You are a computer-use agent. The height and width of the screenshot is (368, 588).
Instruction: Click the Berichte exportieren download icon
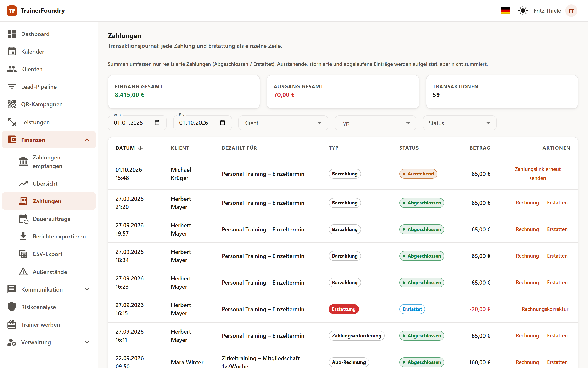click(x=23, y=236)
